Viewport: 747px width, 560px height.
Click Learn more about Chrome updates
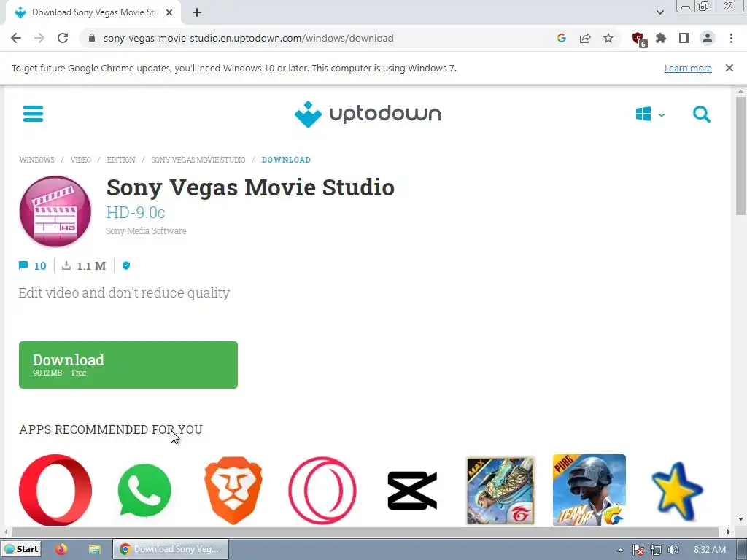(x=688, y=68)
